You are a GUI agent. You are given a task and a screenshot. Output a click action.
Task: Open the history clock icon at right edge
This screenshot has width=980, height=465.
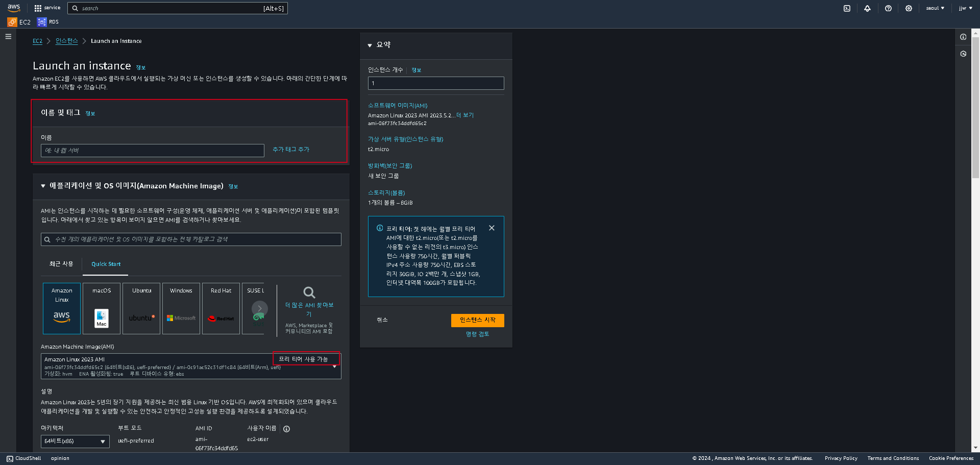click(x=963, y=54)
